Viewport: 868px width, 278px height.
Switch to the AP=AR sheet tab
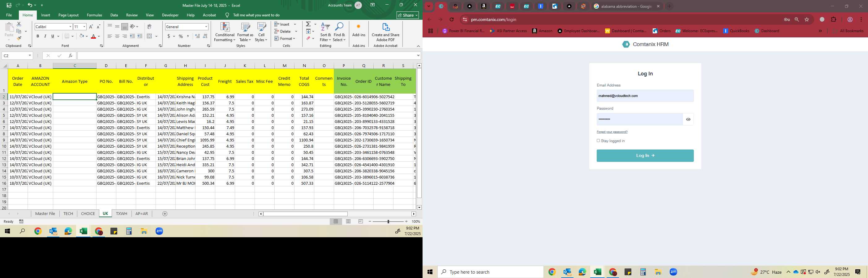142,214
